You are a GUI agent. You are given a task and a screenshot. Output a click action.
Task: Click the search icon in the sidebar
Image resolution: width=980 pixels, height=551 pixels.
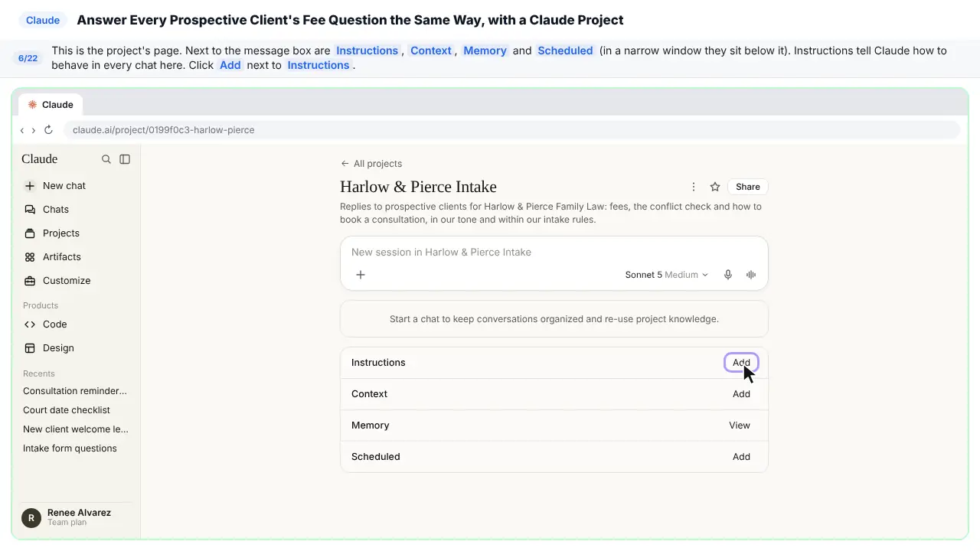(106, 159)
